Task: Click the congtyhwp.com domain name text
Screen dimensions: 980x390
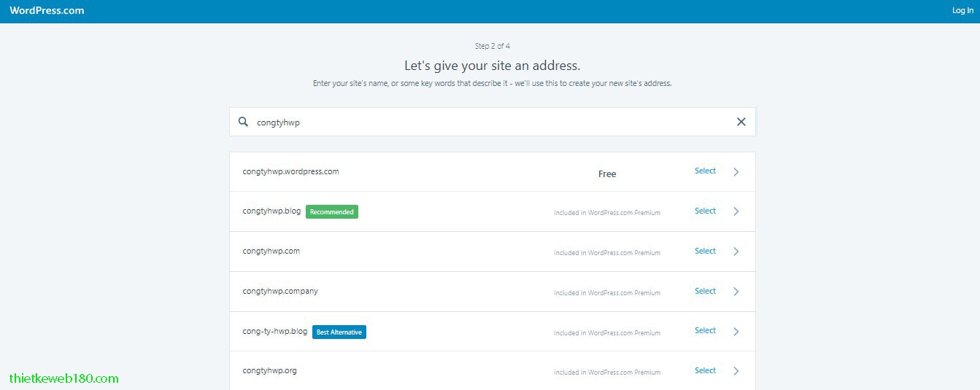Action: click(x=271, y=251)
